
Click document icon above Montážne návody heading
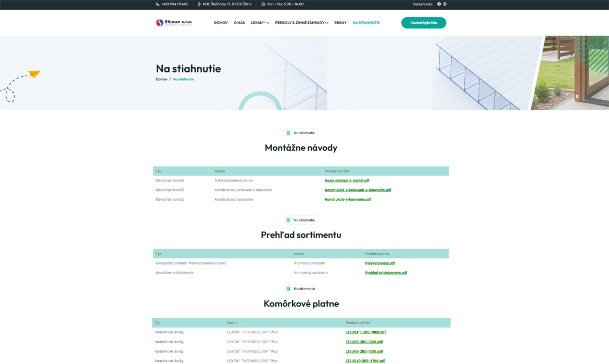click(288, 133)
